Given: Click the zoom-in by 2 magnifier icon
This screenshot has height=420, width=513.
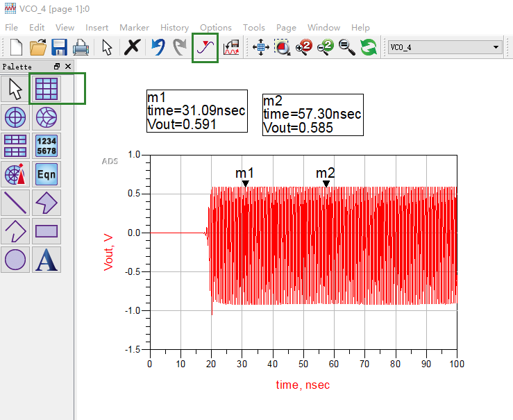Looking at the screenshot, I should 303,47.
